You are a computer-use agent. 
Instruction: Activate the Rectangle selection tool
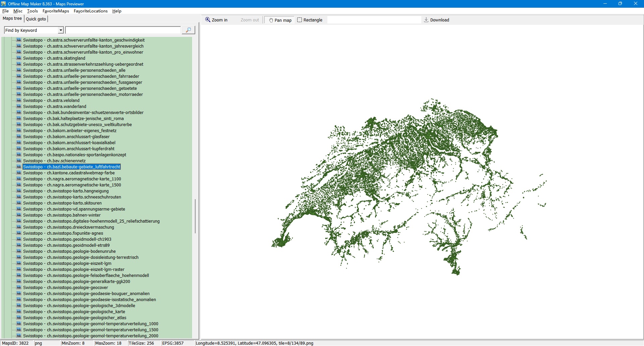click(309, 20)
